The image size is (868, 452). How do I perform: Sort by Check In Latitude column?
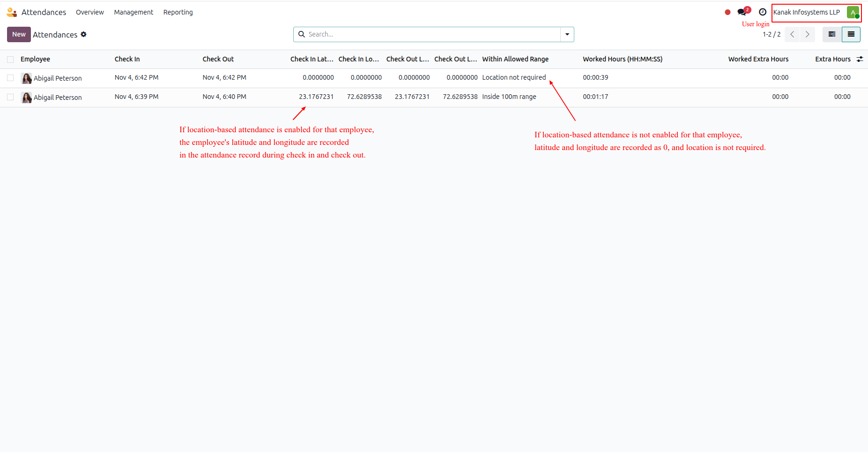point(312,59)
